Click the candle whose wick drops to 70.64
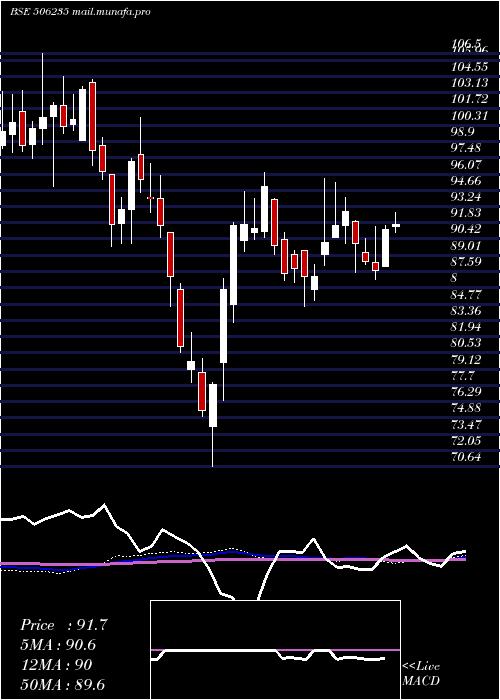500x700 pixels. pos(213,405)
